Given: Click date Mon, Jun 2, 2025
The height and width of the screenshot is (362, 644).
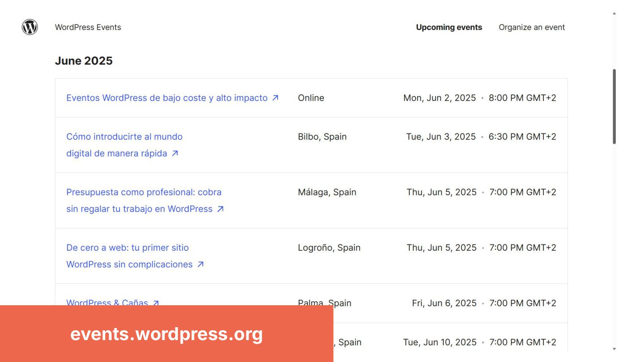Looking at the screenshot, I should 440,98.
